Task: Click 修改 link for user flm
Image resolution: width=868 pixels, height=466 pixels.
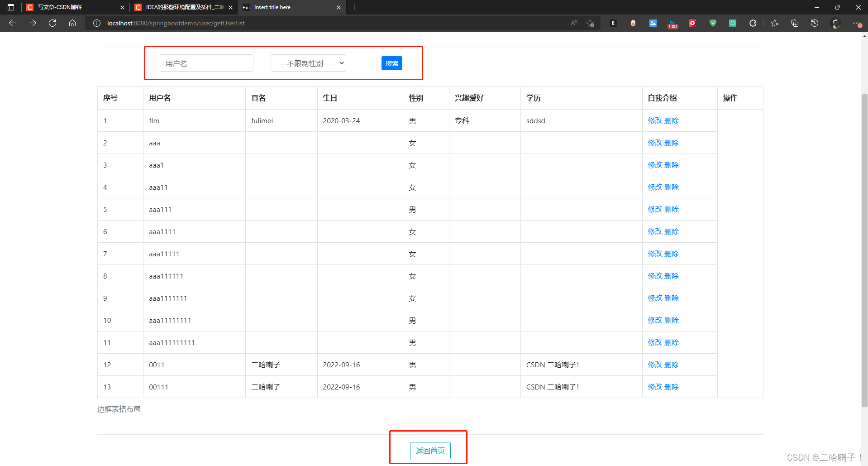Action: pyautogui.click(x=655, y=120)
